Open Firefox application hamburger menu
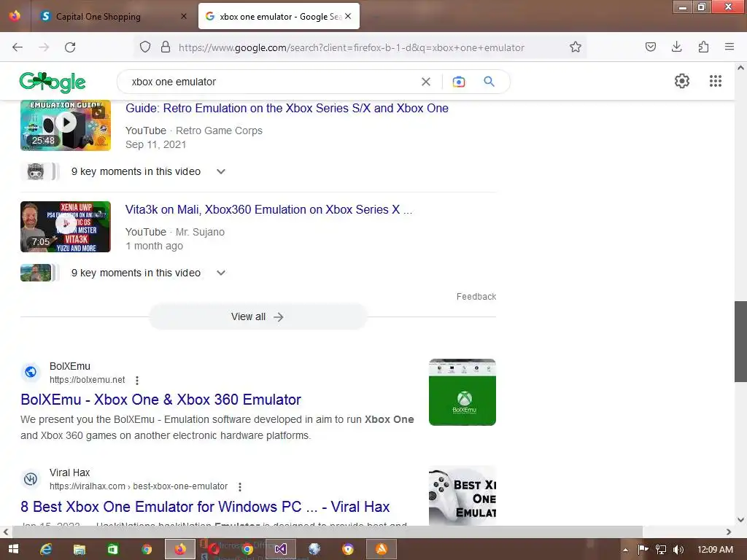The image size is (747, 560). pos(729,47)
